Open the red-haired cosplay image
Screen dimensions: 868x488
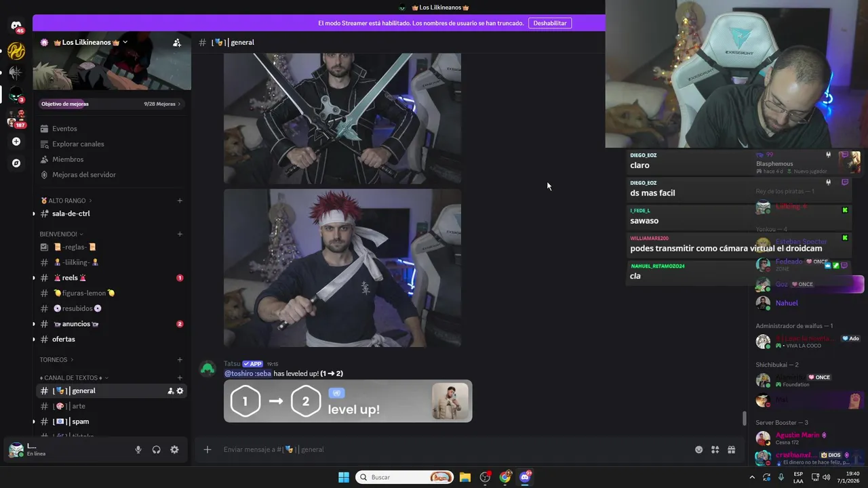click(x=342, y=268)
